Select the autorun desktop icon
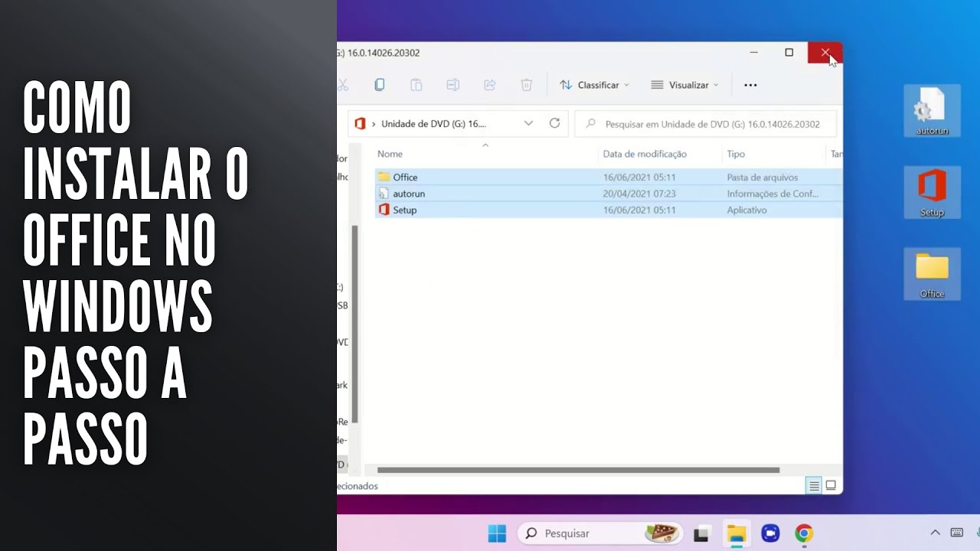This screenshot has width=980, height=551. coord(932,111)
